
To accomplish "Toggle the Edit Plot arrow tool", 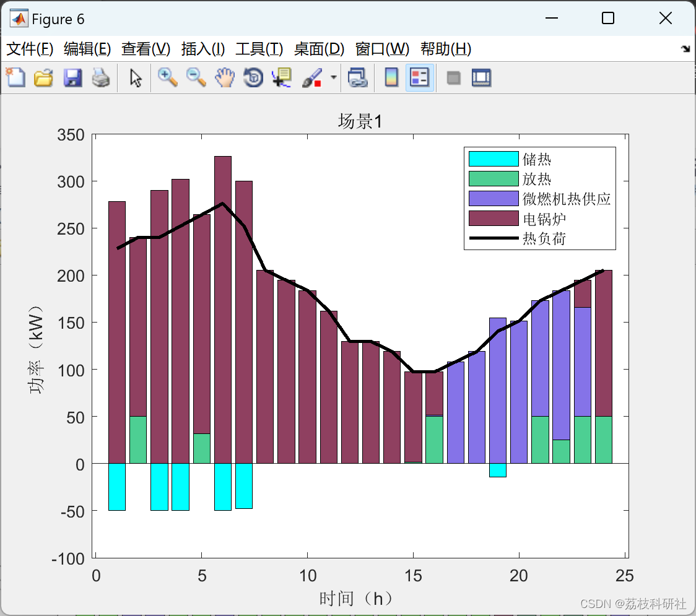I will (x=136, y=77).
